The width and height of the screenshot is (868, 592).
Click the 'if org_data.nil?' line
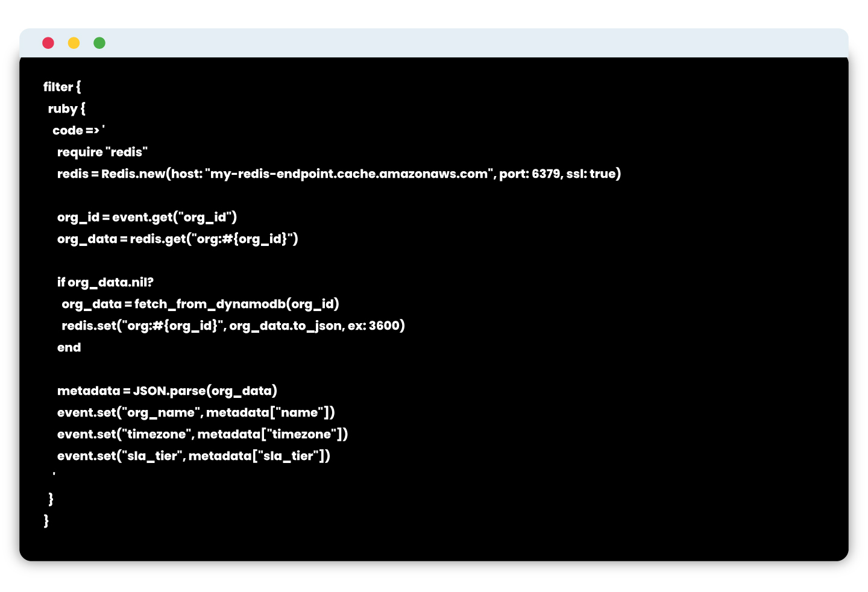[x=105, y=282]
